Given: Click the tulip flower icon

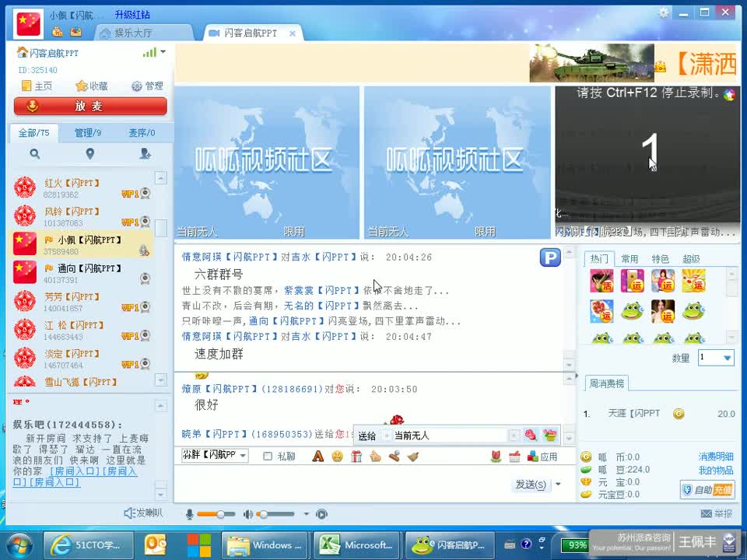Looking at the screenshot, I should point(496,457).
